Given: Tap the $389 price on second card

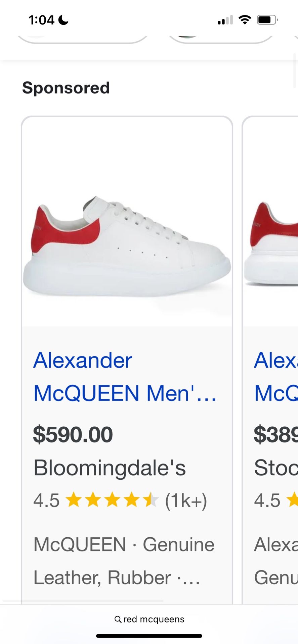Looking at the screenshot, I should (276, 434).
